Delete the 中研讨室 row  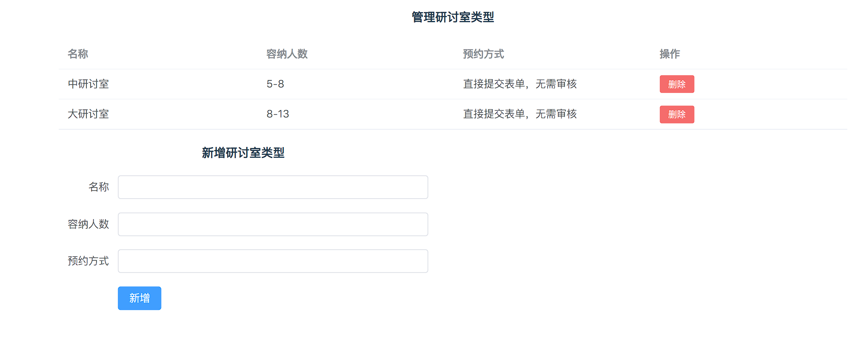(677, 84)
